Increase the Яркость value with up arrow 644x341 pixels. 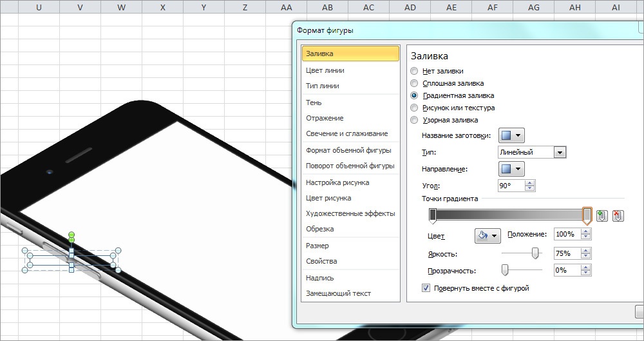(x=586, y=251)
